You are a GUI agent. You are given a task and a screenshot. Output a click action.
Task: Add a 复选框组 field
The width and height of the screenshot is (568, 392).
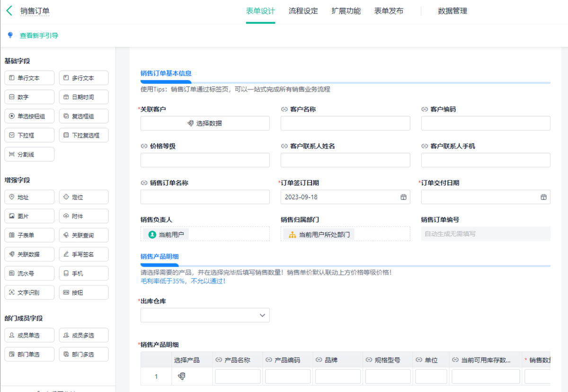(x=84, y=116)
